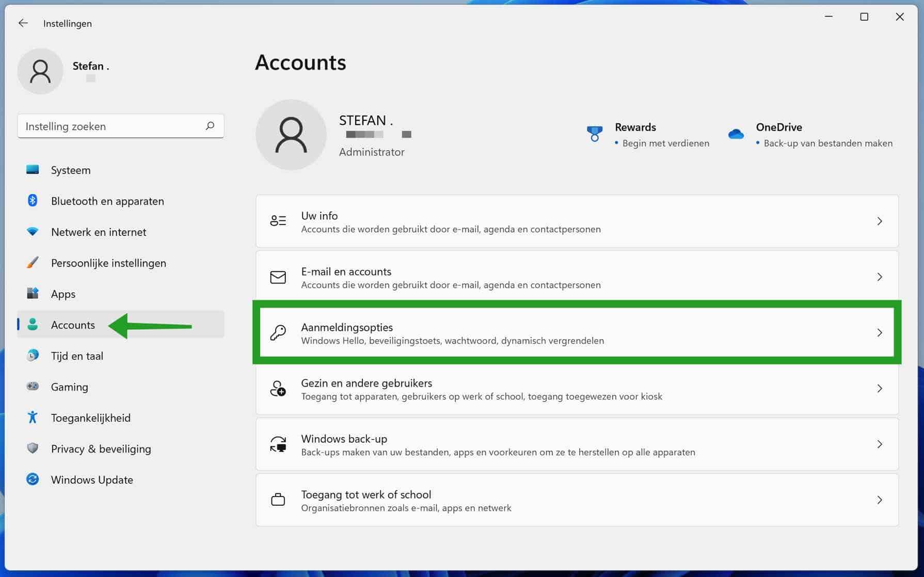The height and width of the screenshot is (577, 924).
Task: Go to Netwerk en internet section
Action: click(x=98, y=232)
